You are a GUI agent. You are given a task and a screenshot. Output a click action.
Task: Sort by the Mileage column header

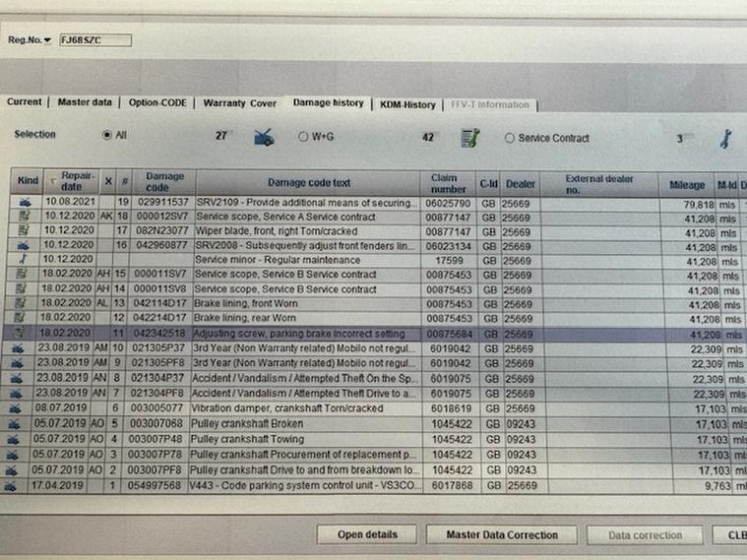(x=687, y=185)
